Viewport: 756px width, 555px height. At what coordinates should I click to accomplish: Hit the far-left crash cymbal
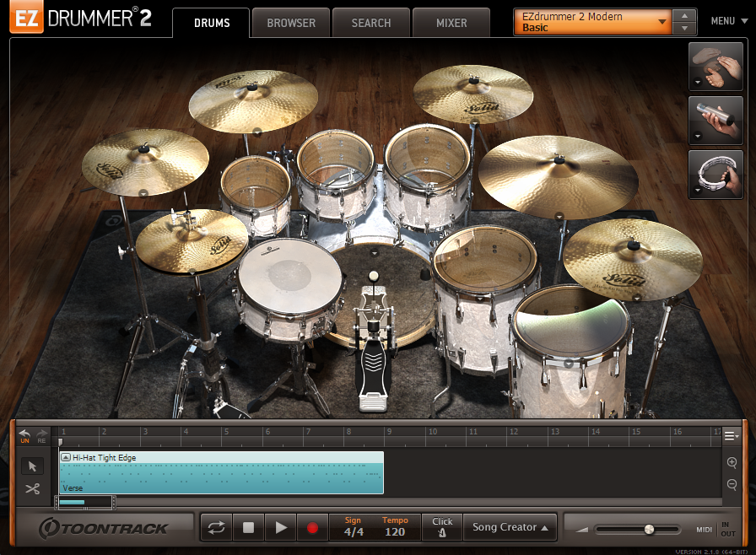pyautogui.click(x=144, y=161)
